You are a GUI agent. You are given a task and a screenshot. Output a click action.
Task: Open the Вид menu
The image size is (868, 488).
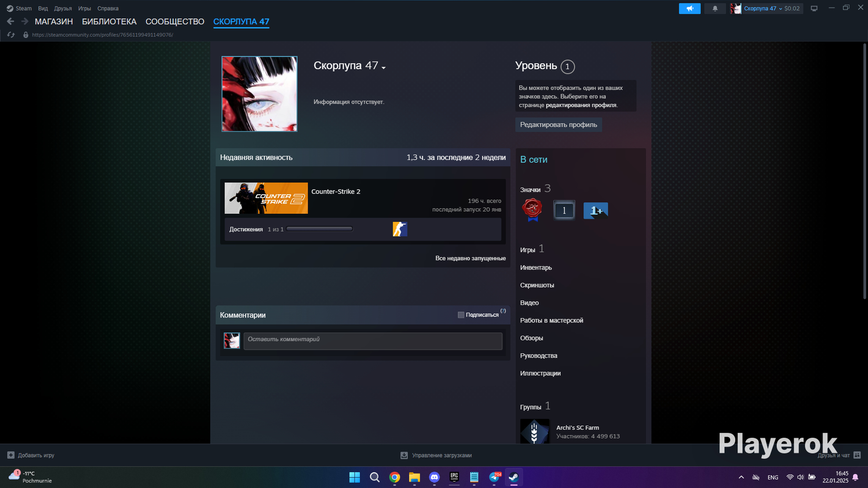tap(43, 8)
